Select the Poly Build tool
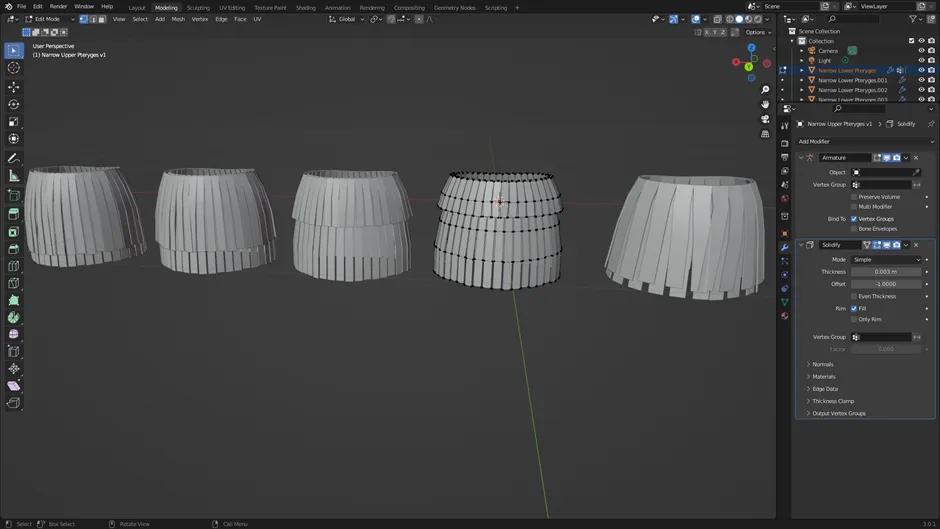Viewport: 940px width, 529px height. pyautogui.click(x=13, y=300)
